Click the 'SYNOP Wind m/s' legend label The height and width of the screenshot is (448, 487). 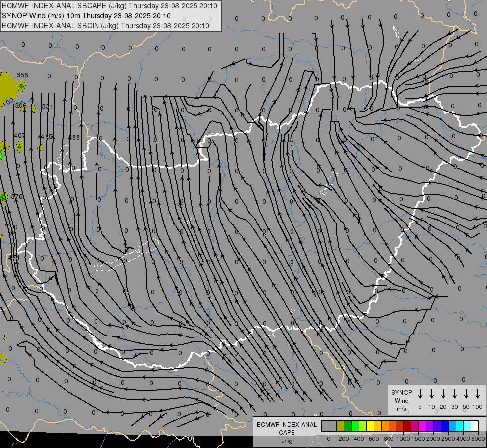(x=401, y=400)
